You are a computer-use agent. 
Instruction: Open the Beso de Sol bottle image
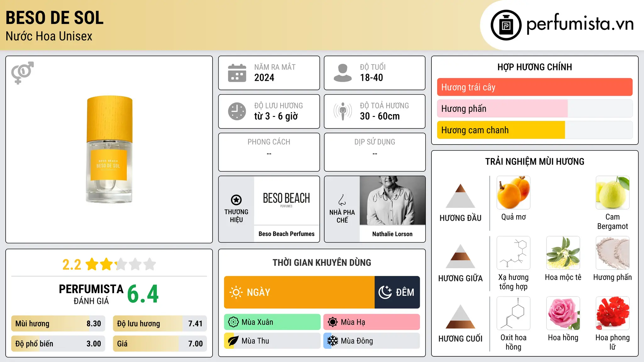109,149
